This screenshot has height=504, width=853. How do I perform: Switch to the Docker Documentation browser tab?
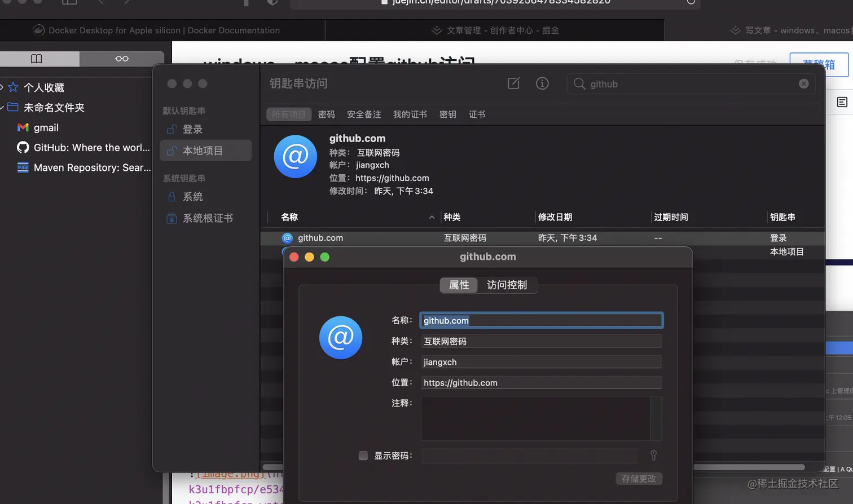[162, 30]
